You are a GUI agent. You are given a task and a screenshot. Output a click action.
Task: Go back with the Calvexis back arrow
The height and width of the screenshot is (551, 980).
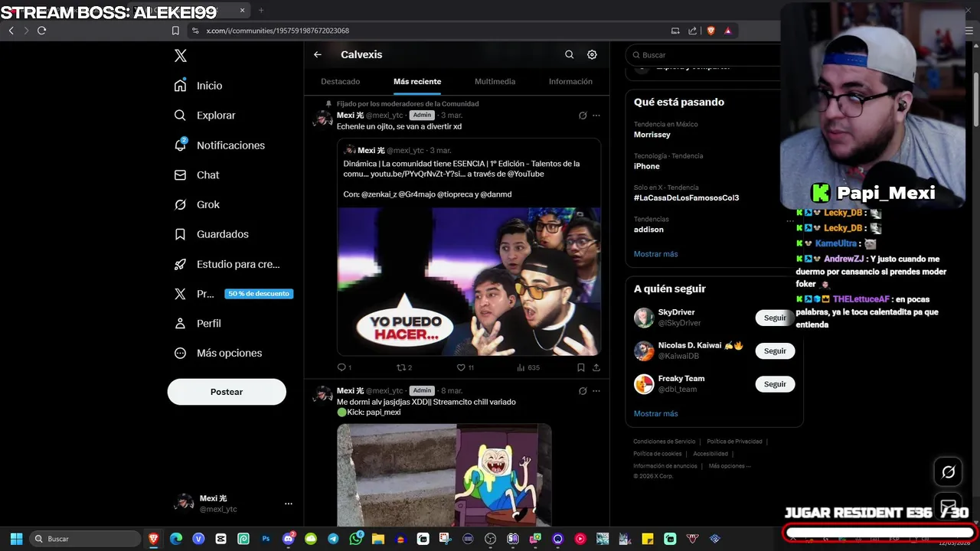(x=318, y=54)
